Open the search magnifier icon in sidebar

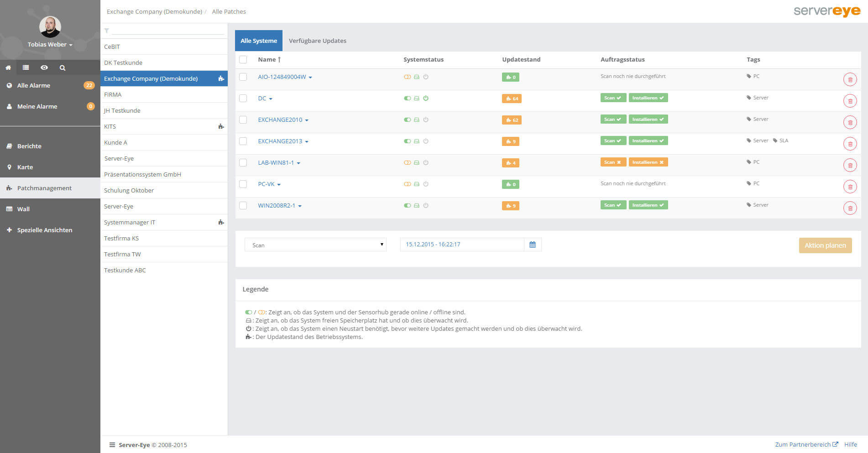63,68
